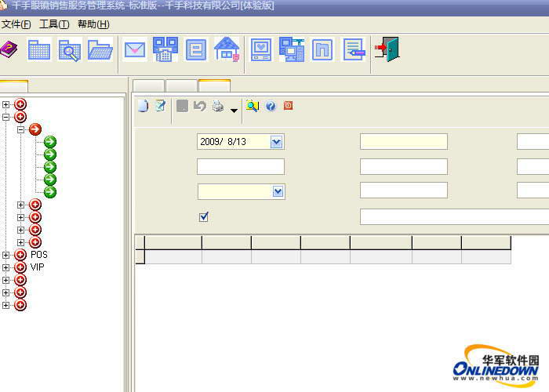Click the document with pen tag icon
The width and height of the screenshot is (549, 392).
[x=354, y=49]
